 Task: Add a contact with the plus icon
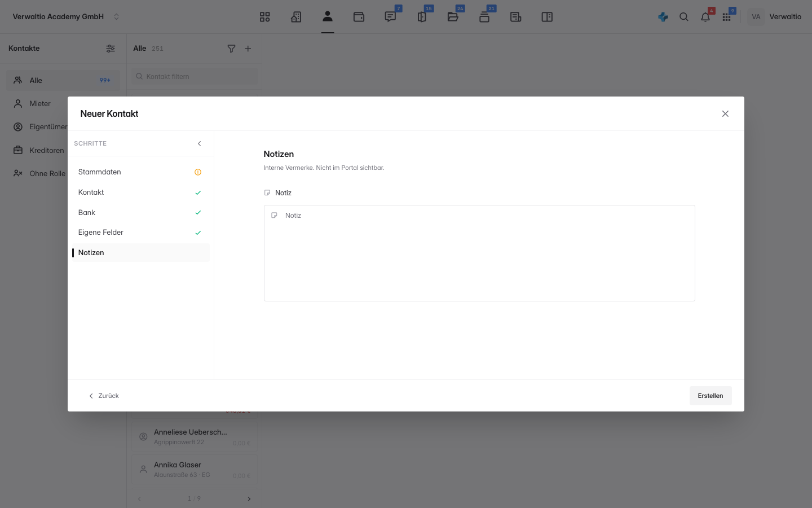pyautogui.click(x=248, y=49)
